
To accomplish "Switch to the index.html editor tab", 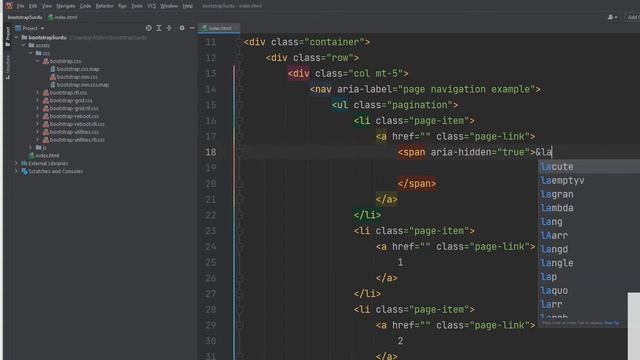I will click(x=219, y=28).
